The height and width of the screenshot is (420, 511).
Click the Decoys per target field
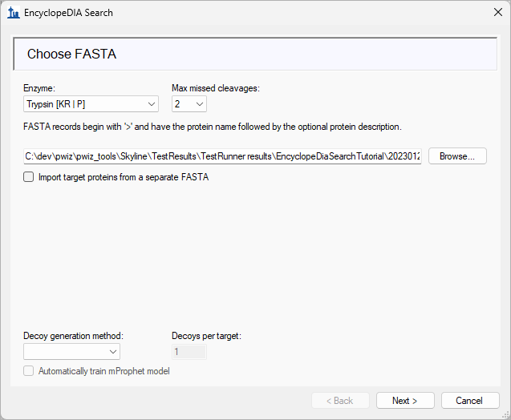tap(189, 351)
